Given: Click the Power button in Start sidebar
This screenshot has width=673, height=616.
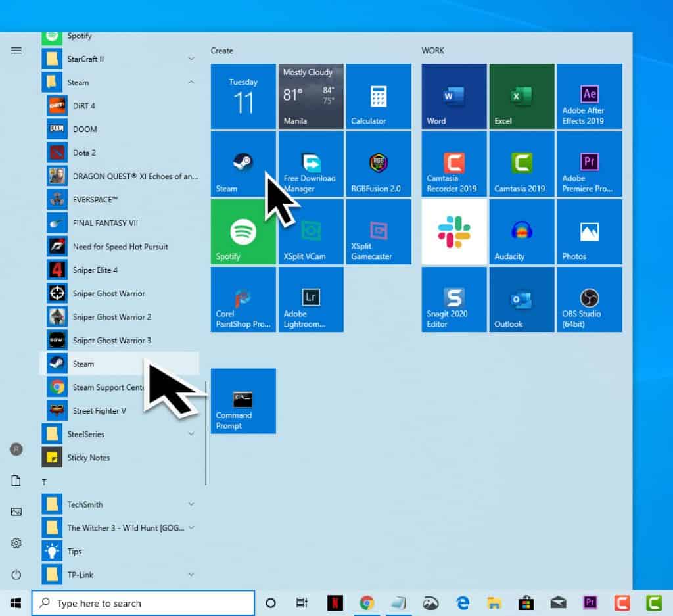Looking at the screenshot, I should [x=16, y=574].
